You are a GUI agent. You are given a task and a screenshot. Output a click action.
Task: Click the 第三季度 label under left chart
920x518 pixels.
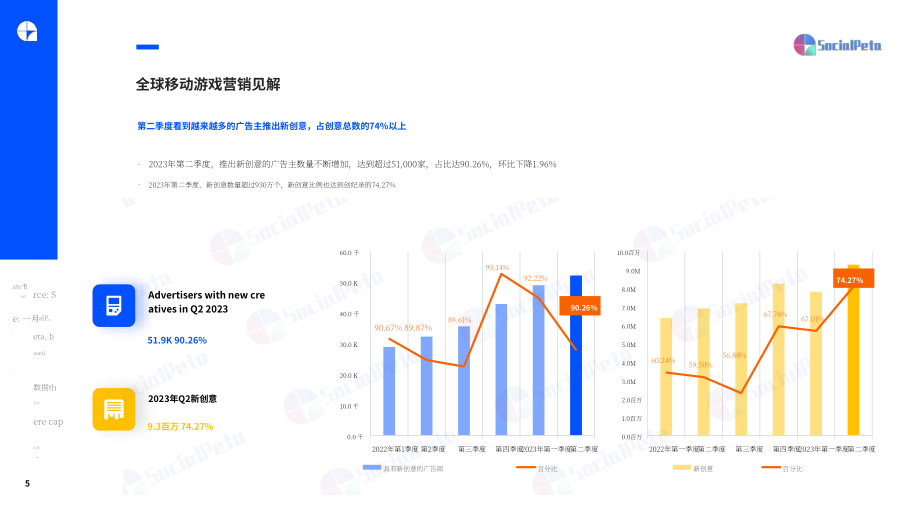coord(472,449)
